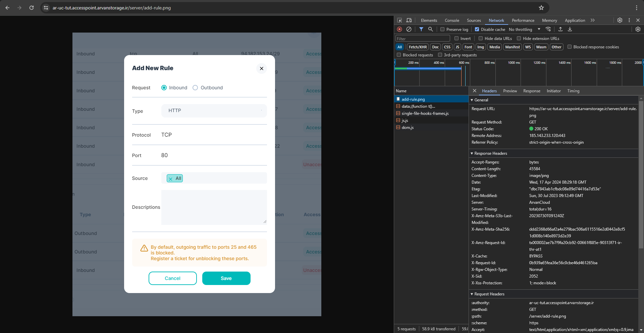644x333 pixels.
Task: Collapse the Response Headers section
Action: tap(490, 153)
